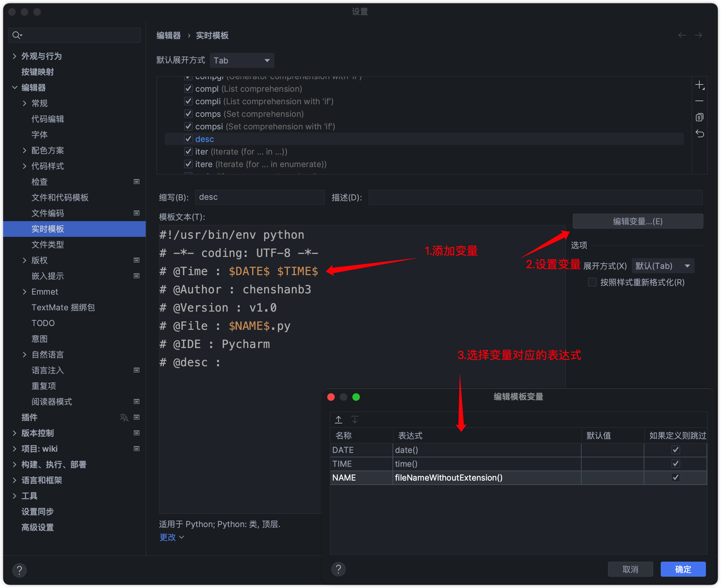721x588 pixels.
Task: Expand the 代码样式 tree node
Action: [24, 166]
